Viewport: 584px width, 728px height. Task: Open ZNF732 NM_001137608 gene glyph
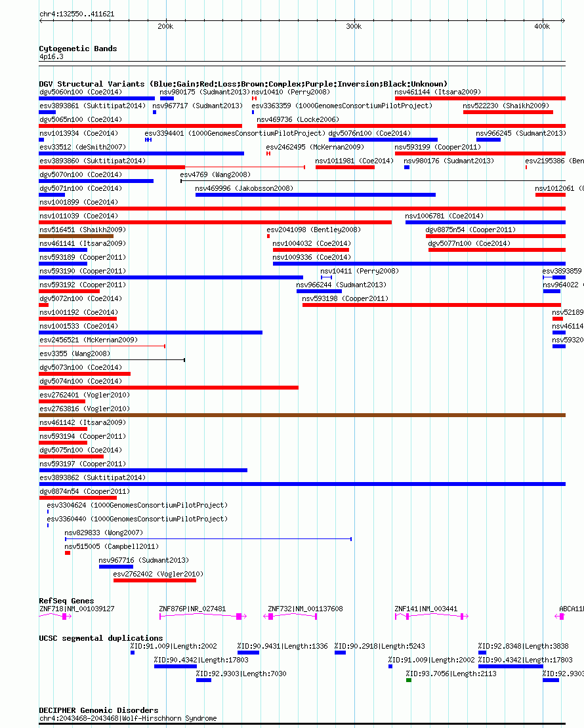pos(290,616)
